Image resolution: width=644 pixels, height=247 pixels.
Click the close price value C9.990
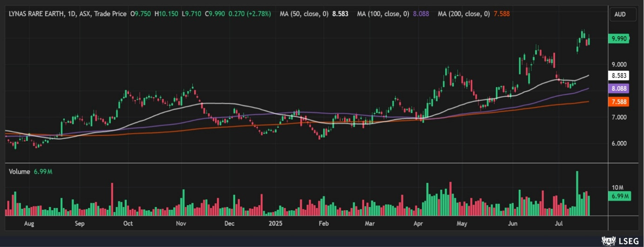click(215, 14)
